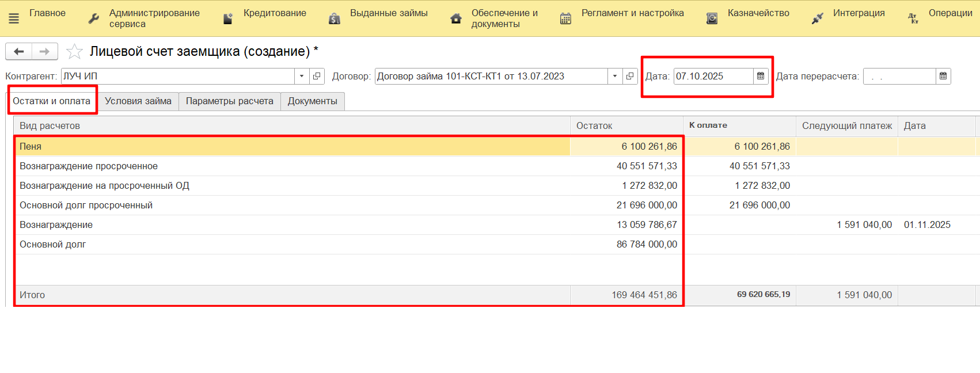Screen dimensions: 980x373
Task: Click К оплате value 6 100 261,86
Action: click(762, 146)
